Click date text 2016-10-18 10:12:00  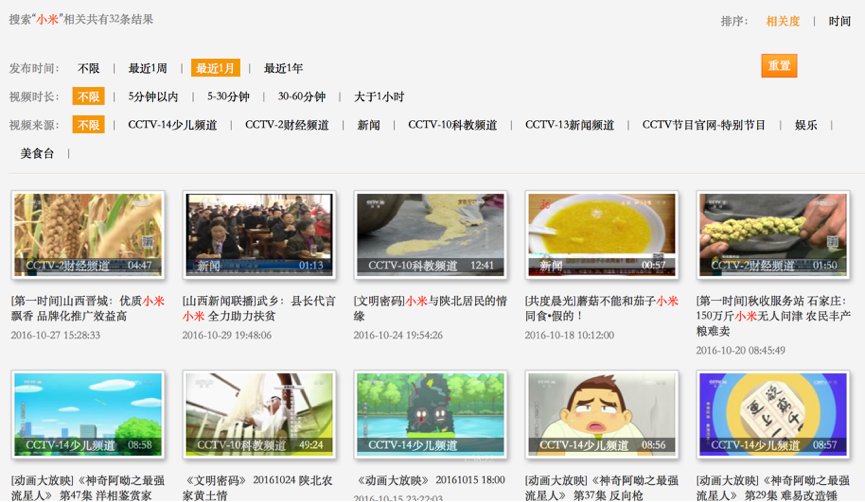point(569,335)
